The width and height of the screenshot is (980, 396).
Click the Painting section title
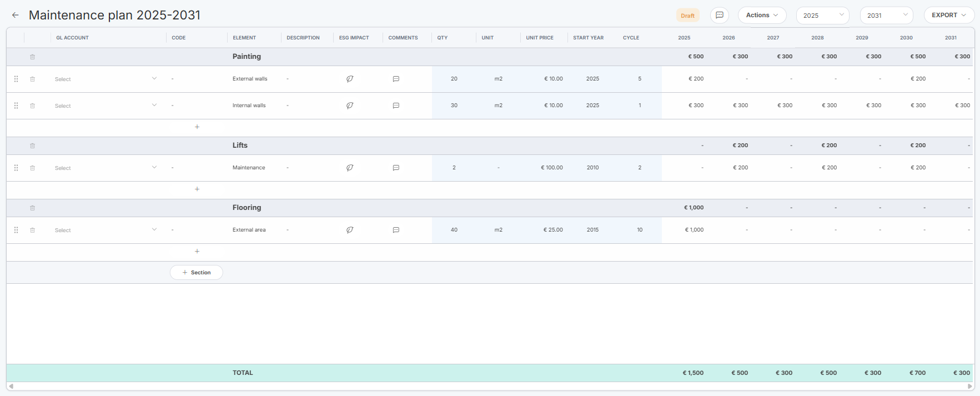pos(247,57)
